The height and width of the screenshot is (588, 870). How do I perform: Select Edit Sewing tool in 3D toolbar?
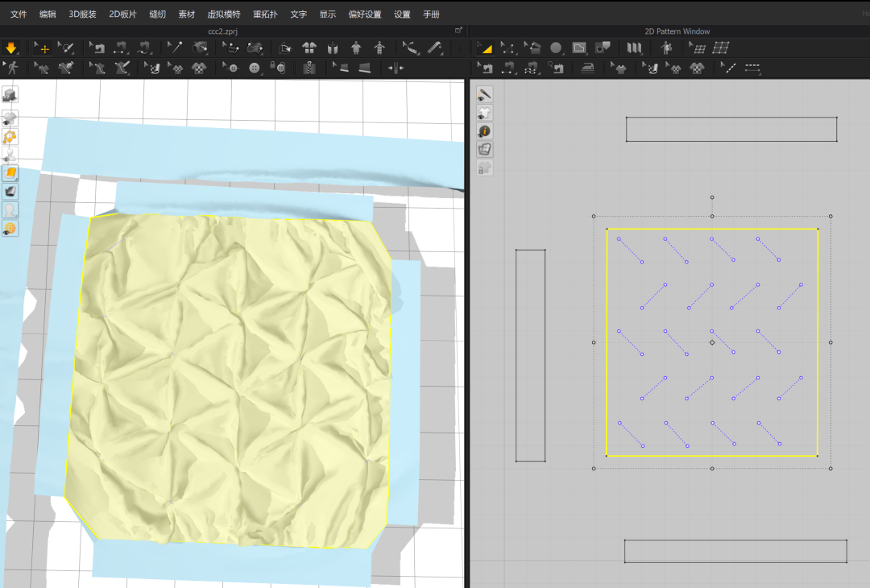point(97,48)
